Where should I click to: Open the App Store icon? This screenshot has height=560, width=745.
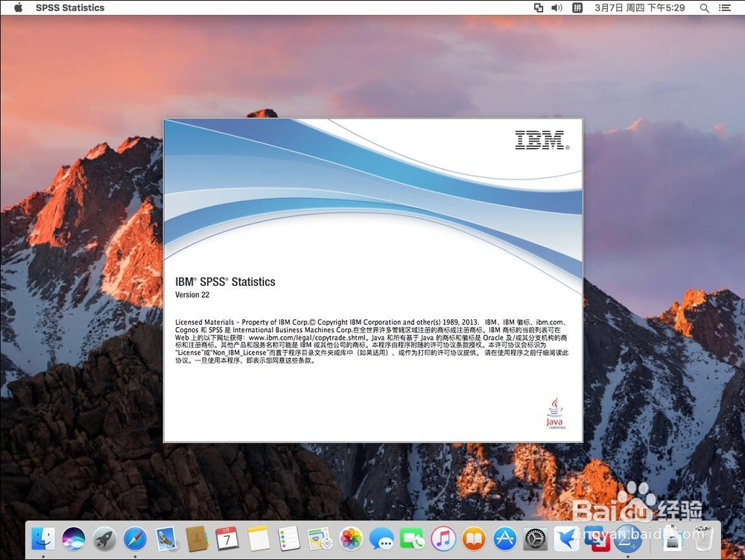(504, 539)
